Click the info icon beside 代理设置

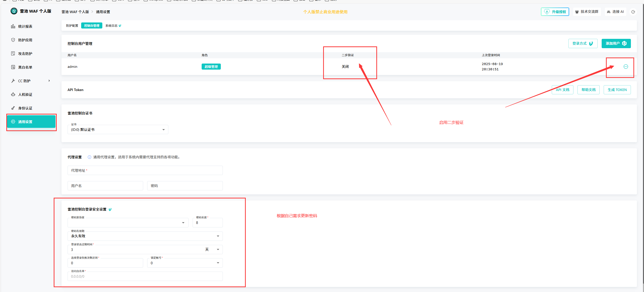pos(89,157)
